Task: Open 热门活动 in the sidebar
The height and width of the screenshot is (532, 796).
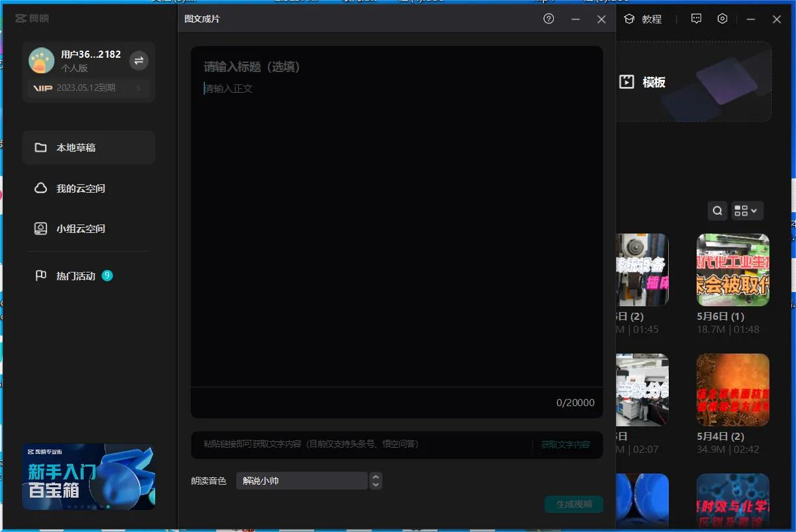Action: coord(88,276)
